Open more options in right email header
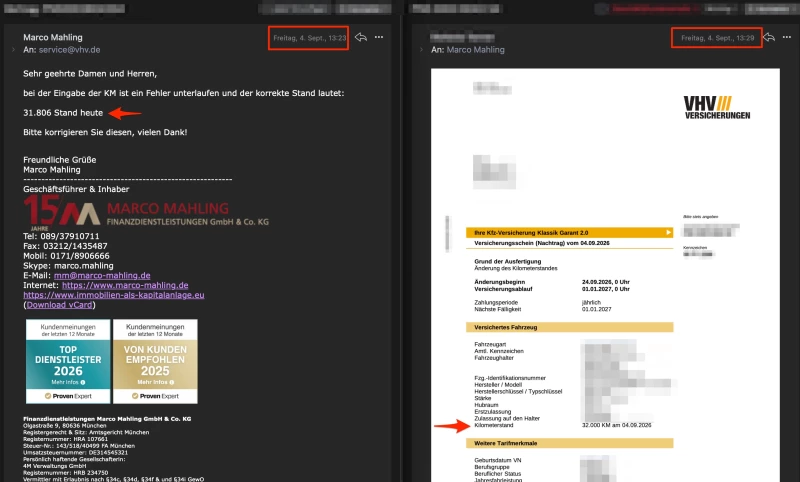Image resolution: width=800 pixels, height=482 pixels. click(x=787, y=37)
